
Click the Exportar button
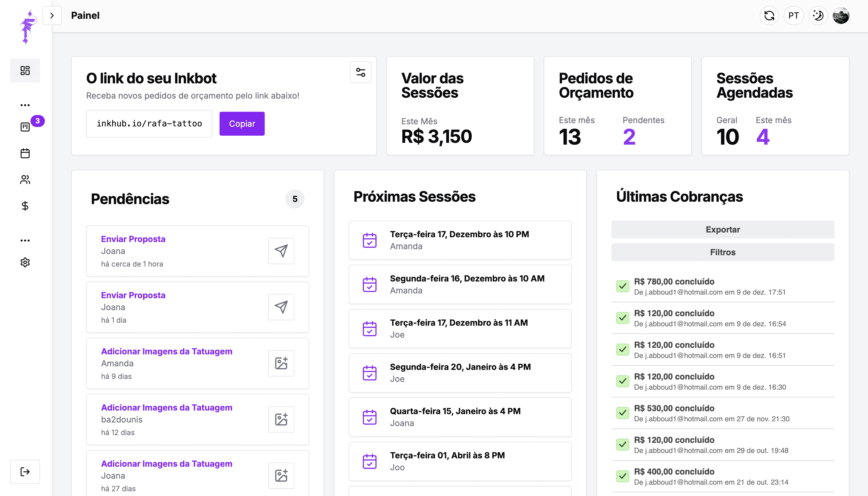click(x=722, y=229)
